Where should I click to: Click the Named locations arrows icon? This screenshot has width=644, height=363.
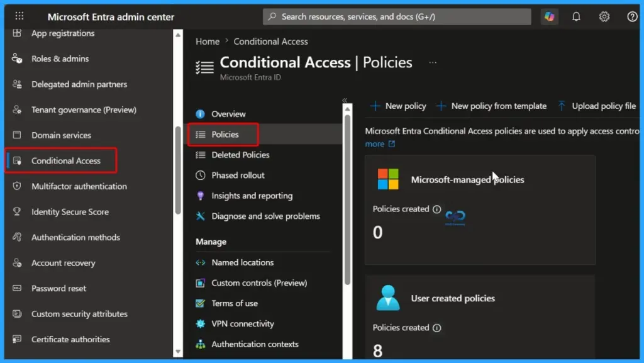pyautogui.click(x=200, y=262)
